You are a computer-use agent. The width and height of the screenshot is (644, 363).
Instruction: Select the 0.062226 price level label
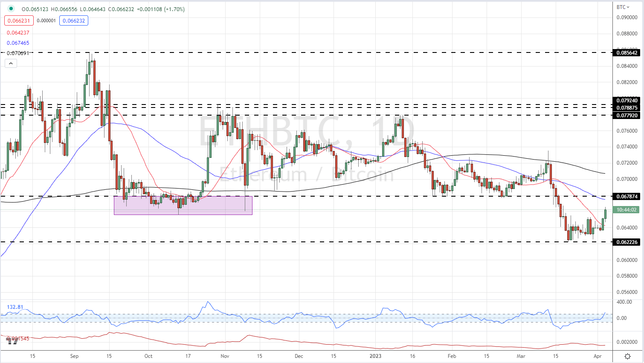627,242
